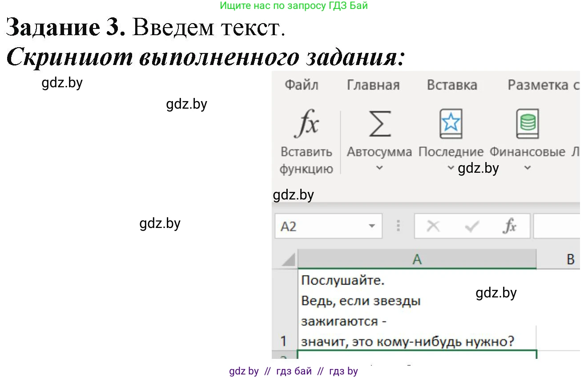Open the Name Box dropdown arrow

click(x=372, y=227)
